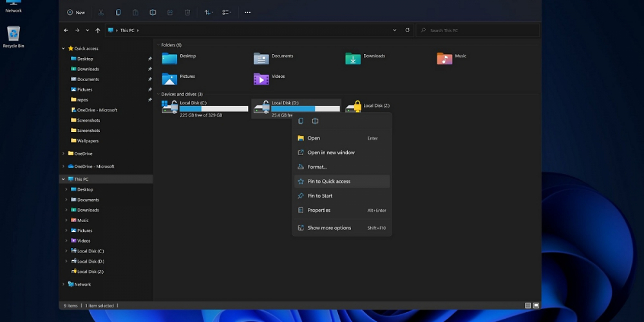The image size is (644, 322).
Task: Click the Paste icon in toolbar
Action: tap(135, 12)
